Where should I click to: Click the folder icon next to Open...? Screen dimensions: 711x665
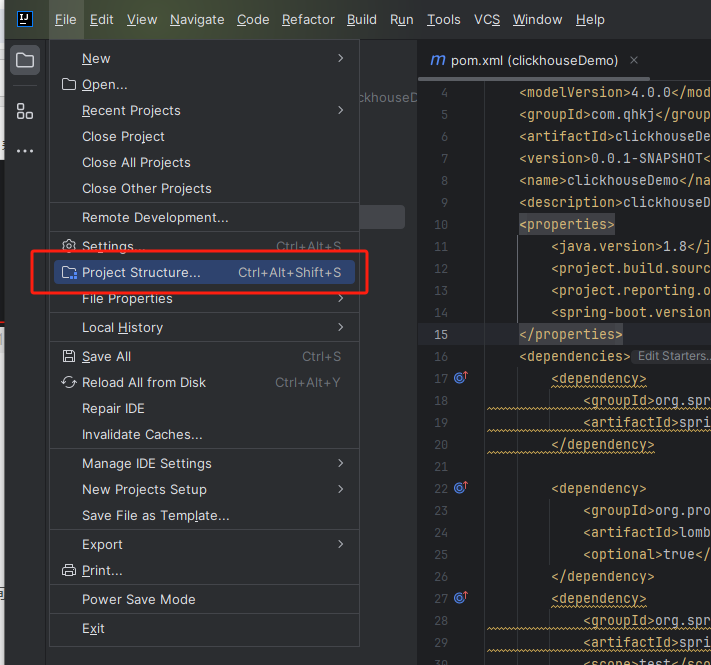tap(68, 84)
